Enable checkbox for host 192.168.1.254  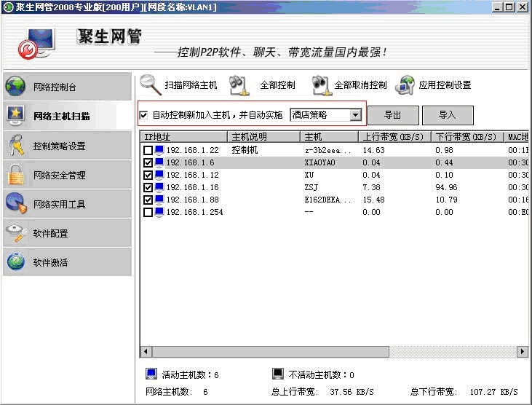pos(148,213)
